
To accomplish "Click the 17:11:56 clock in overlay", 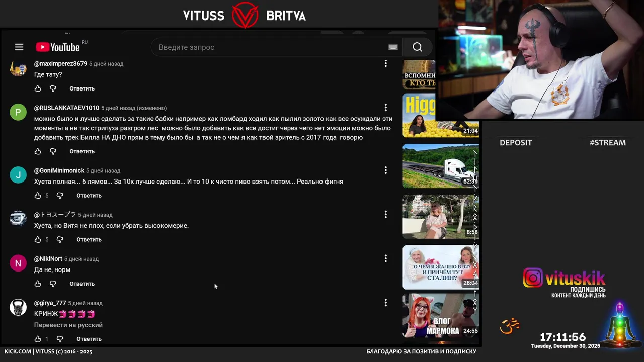I will pyautogui.click(x=563, y=337).
